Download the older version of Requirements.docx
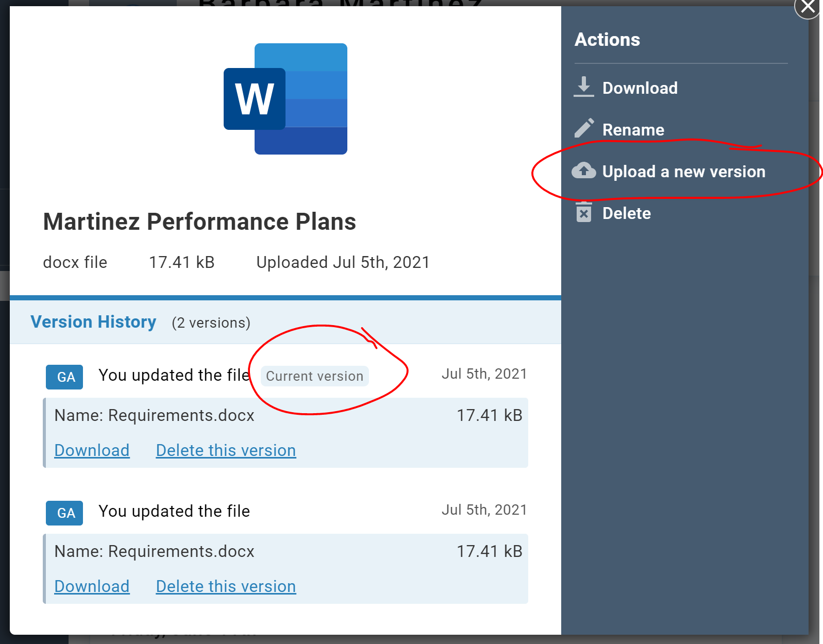 click(x=92, y=586)
